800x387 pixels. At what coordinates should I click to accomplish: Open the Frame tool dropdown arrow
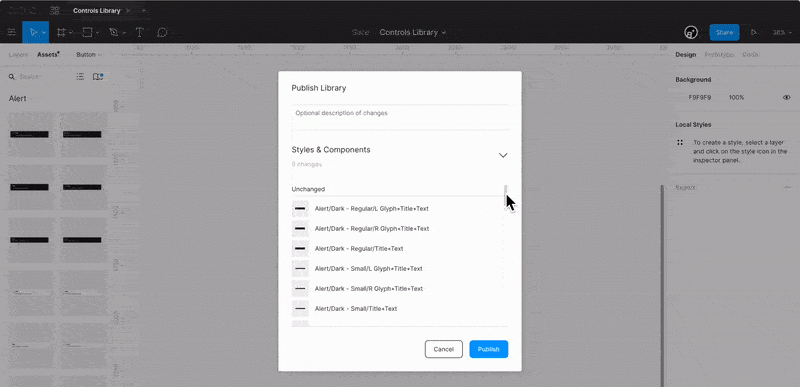(71, 33)
